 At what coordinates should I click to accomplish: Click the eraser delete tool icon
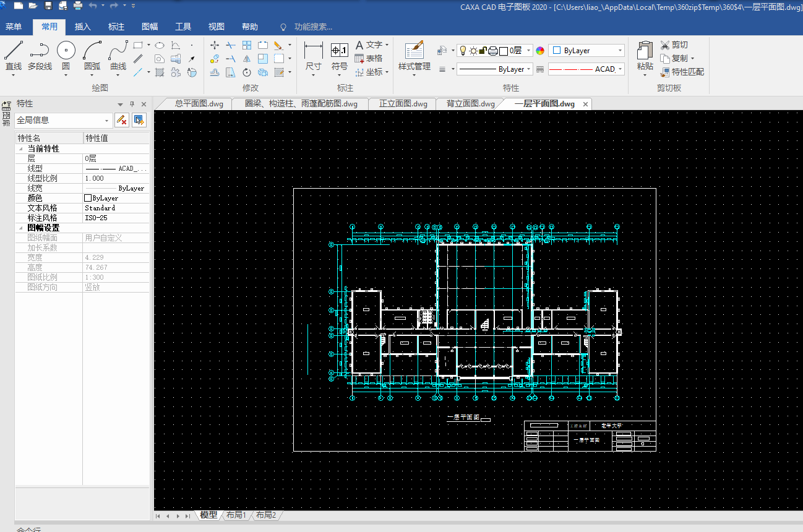click(x=278, y=45)
